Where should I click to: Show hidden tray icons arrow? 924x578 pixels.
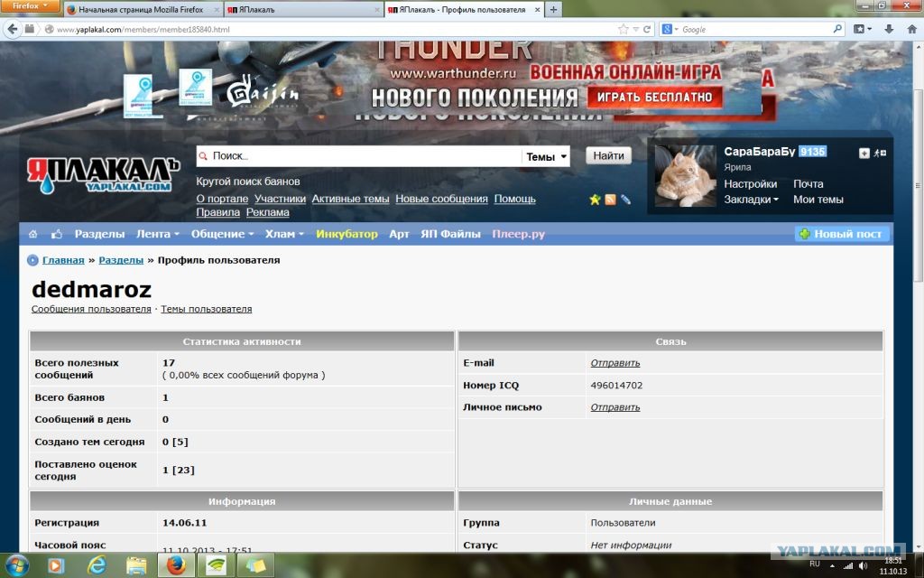coord(832,566)
